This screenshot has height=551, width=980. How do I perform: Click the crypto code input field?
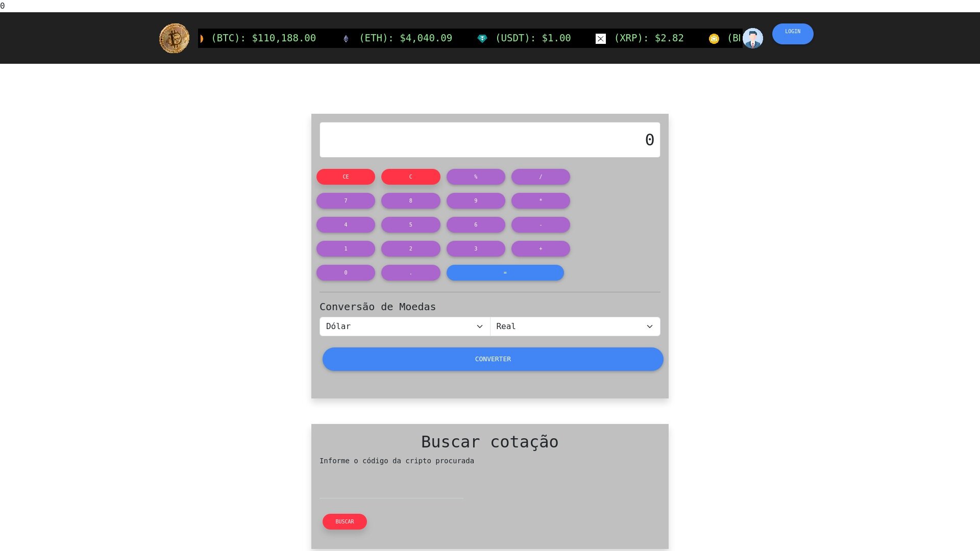pyautogui.click(x=391, y=489)
